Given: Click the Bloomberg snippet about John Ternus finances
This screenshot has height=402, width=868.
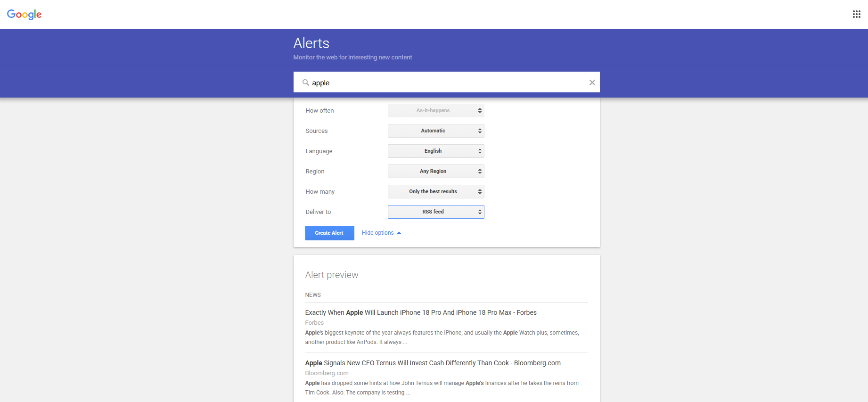Looking at the screenshot, I should click(442, 388).
